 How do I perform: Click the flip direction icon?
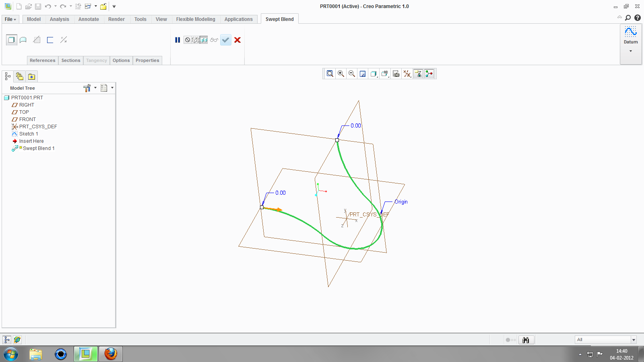point(64,40)
